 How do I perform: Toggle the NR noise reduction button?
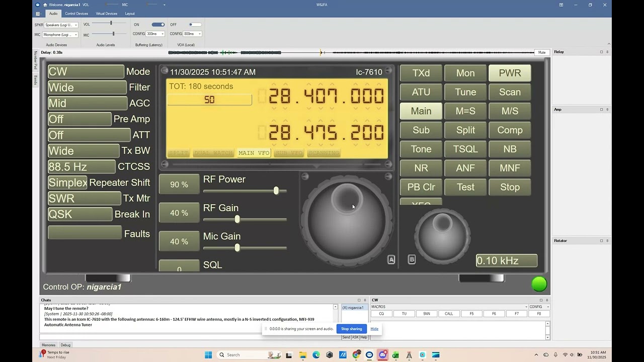421,168
